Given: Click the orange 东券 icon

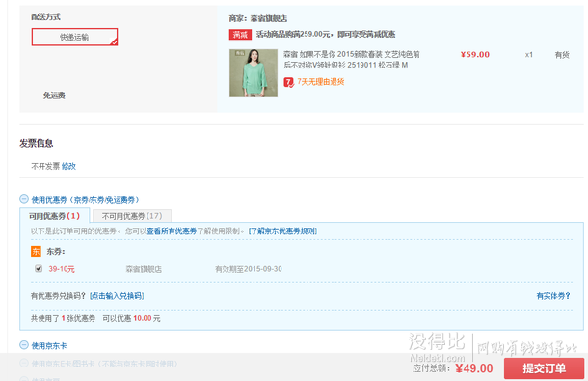Looking at the screenshot, I should point(36,251).
